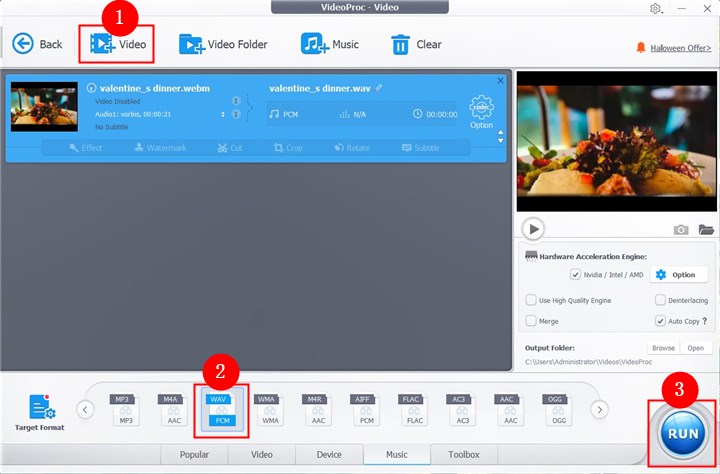Viewport: 720px width, 474px height.
Task: Enable Use High Quality Engine
Action: click(531, 300)
